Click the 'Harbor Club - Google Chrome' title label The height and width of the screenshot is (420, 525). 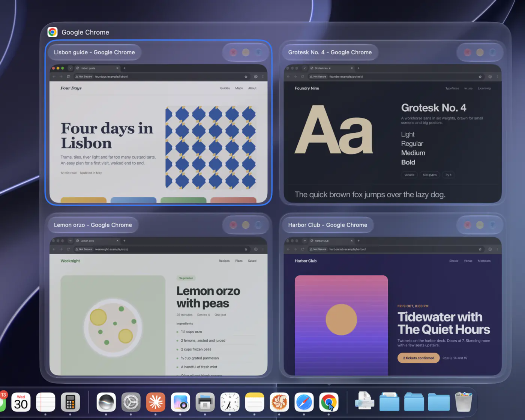[328, 225]
